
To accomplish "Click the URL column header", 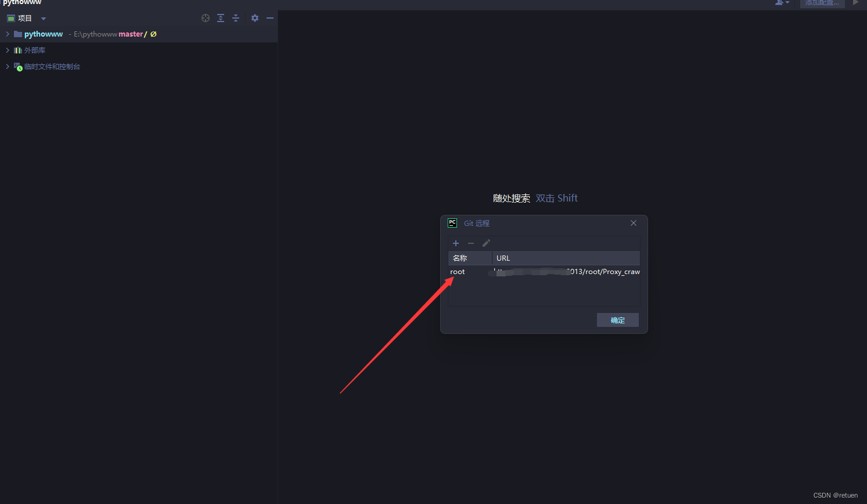I will [x=566, y=258].
